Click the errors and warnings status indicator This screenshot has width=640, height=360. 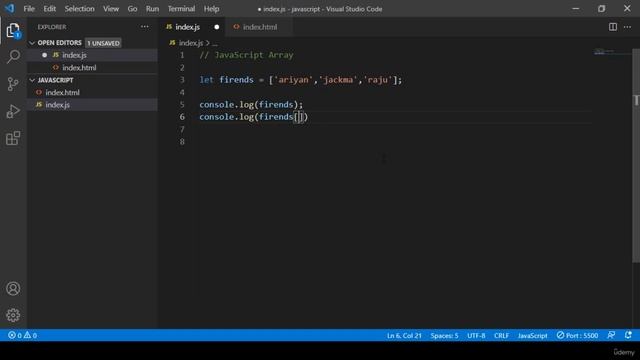point(22,336)
